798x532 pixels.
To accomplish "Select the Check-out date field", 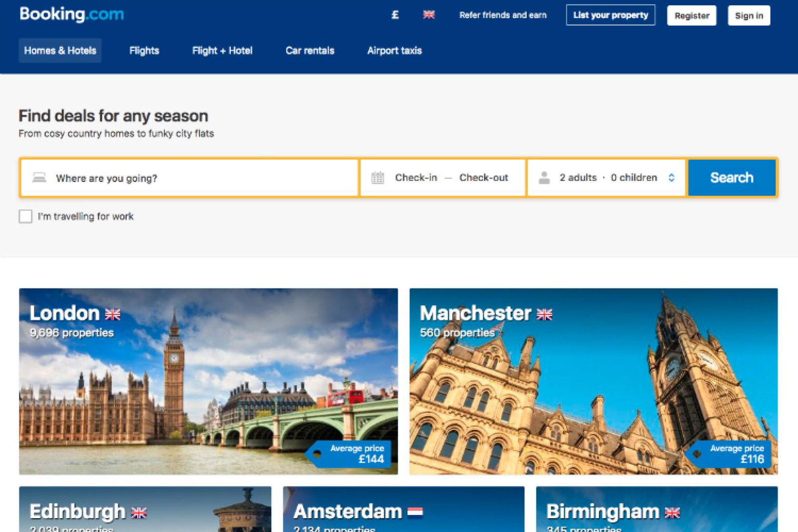I will coord(484,177).
